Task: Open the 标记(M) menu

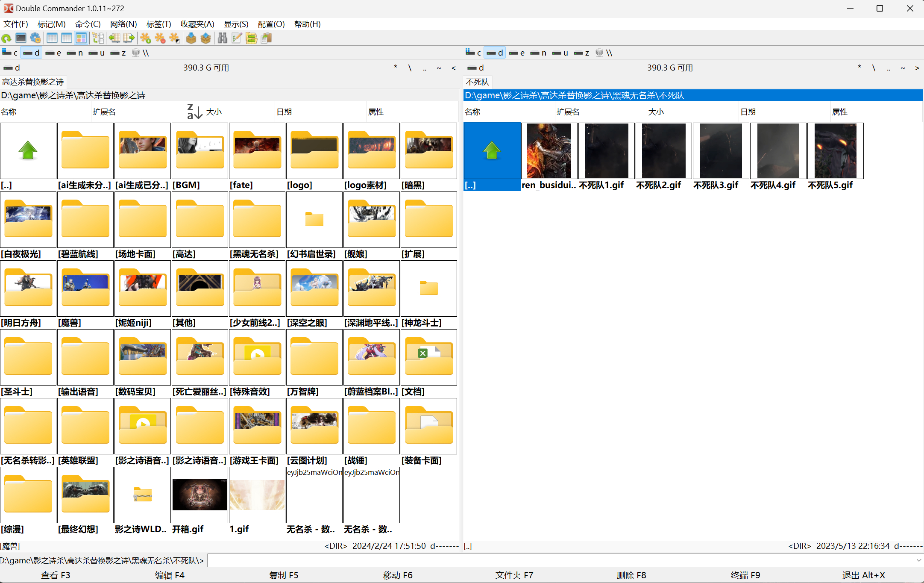Action: pos(52,24)
